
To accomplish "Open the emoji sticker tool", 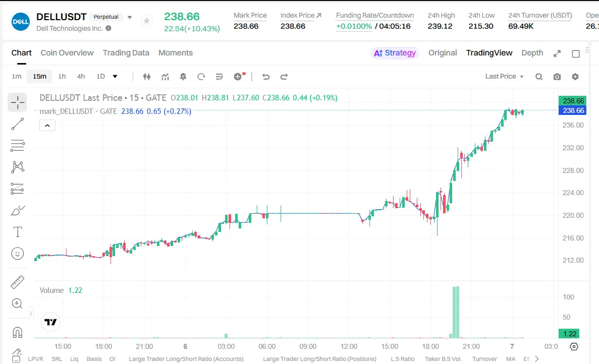I will pyautogui.click(x=18, y=254).
